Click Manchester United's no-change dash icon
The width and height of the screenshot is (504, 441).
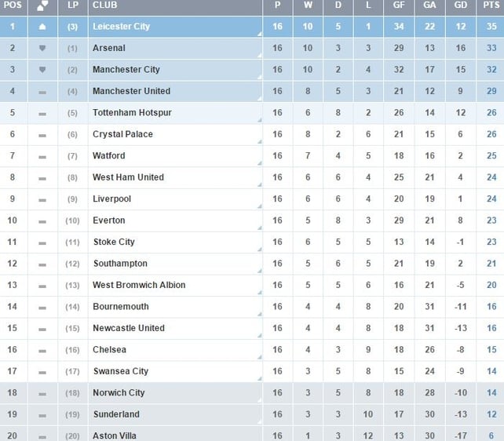42,92
